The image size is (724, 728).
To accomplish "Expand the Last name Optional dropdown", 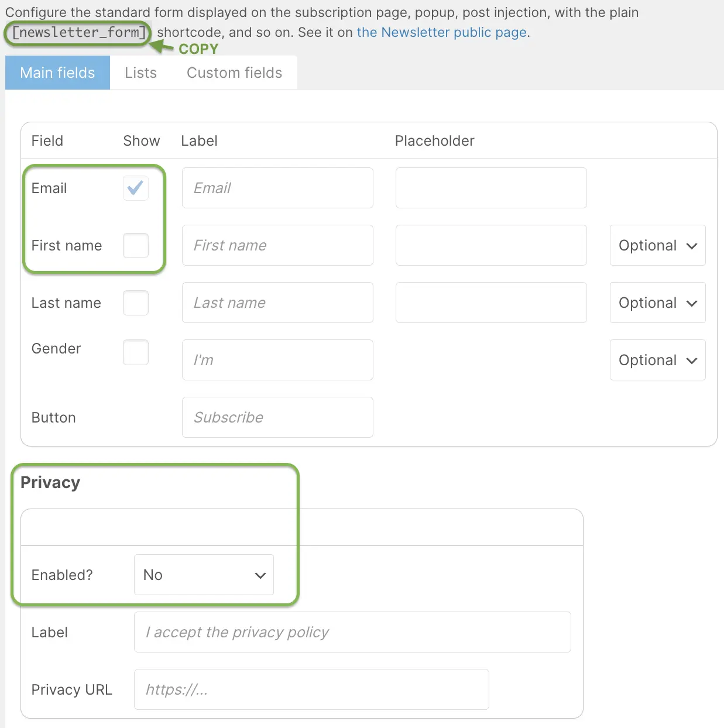I will coord(657,303).
